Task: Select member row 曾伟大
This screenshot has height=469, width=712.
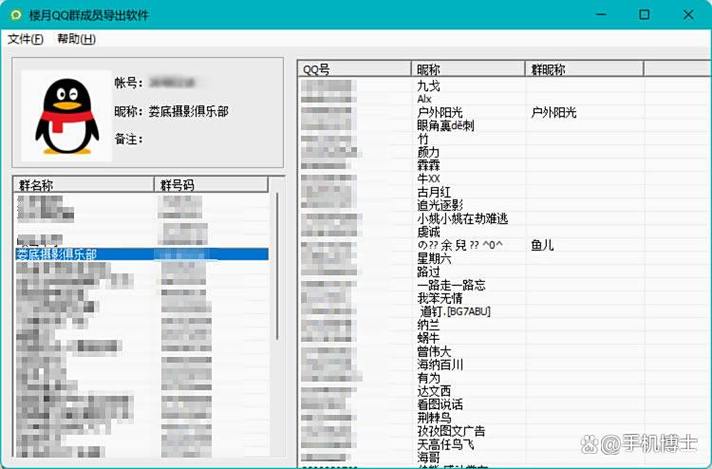Action: [x=434, y=351]
